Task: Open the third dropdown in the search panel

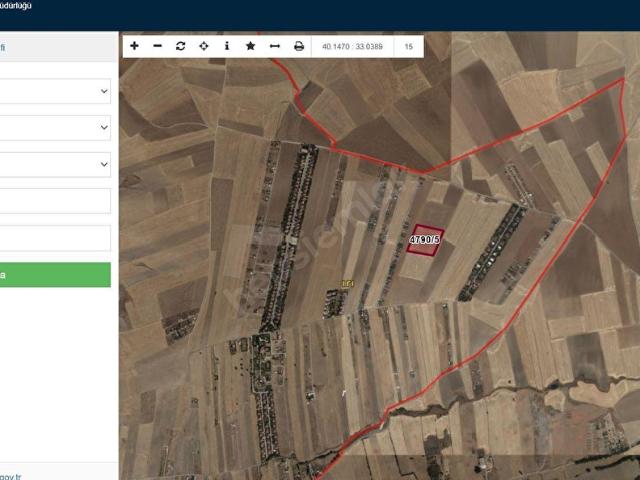Action: (x=55, y=164)
